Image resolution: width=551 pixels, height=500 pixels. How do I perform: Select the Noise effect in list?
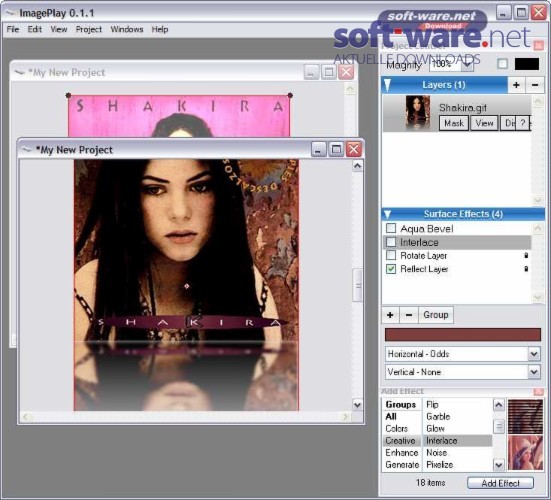coord(436,453)
